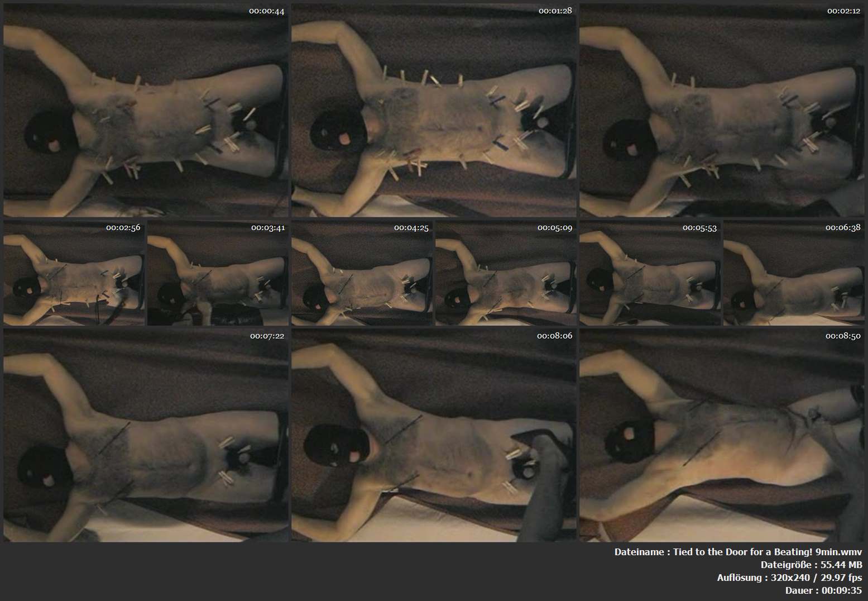This screenshot has width=868, height=601.
Task: Click the Auflösung 320x240 text line
Action: pos(789,578)
